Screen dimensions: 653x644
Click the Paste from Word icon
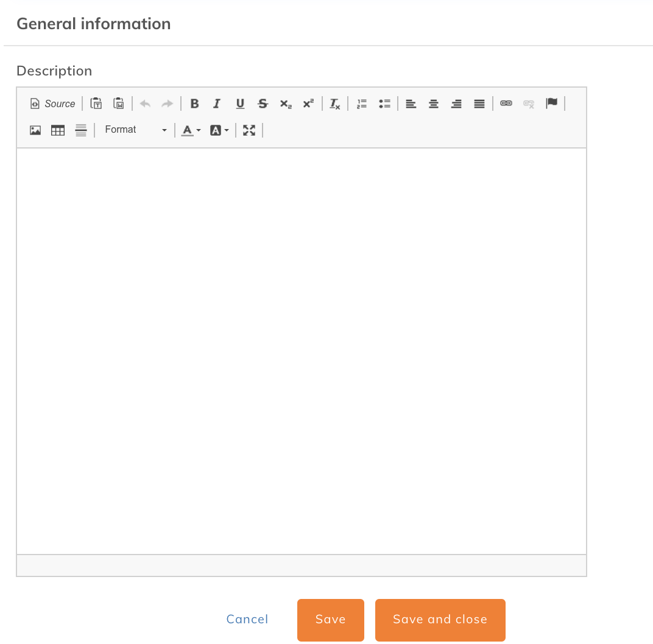119,103
